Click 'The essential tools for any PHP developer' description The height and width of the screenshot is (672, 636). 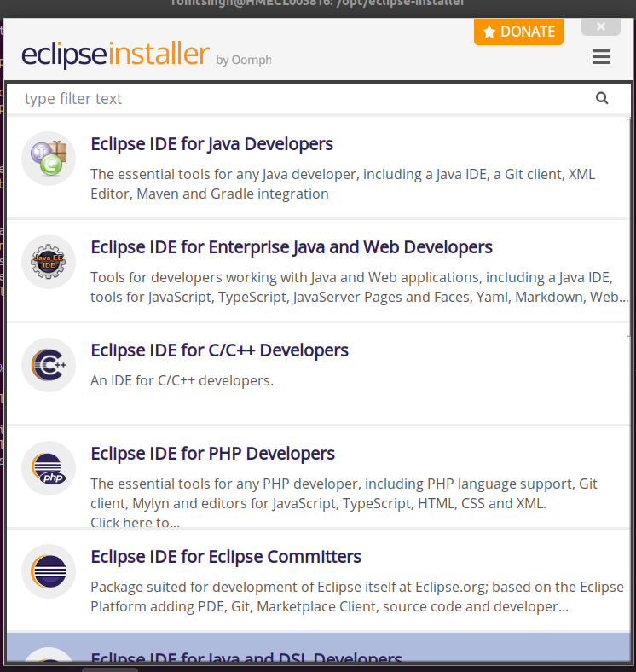pos(344,493)
